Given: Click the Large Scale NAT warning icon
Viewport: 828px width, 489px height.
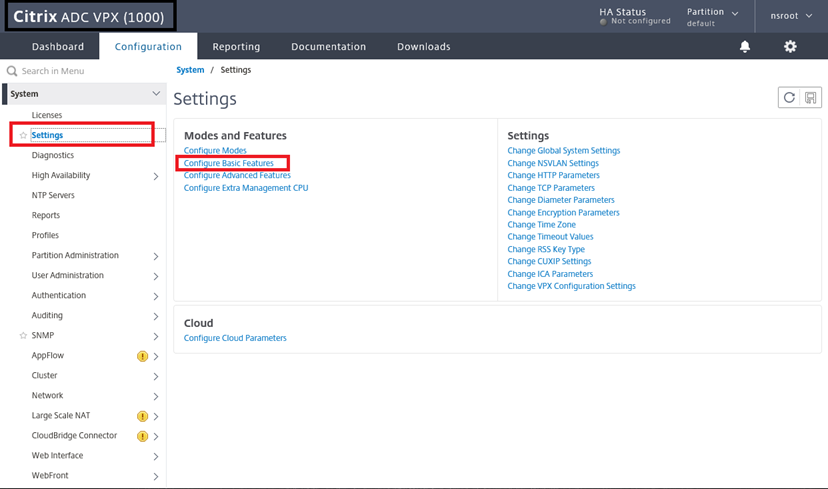Looking at the screenshot, I should pos(142,416).
